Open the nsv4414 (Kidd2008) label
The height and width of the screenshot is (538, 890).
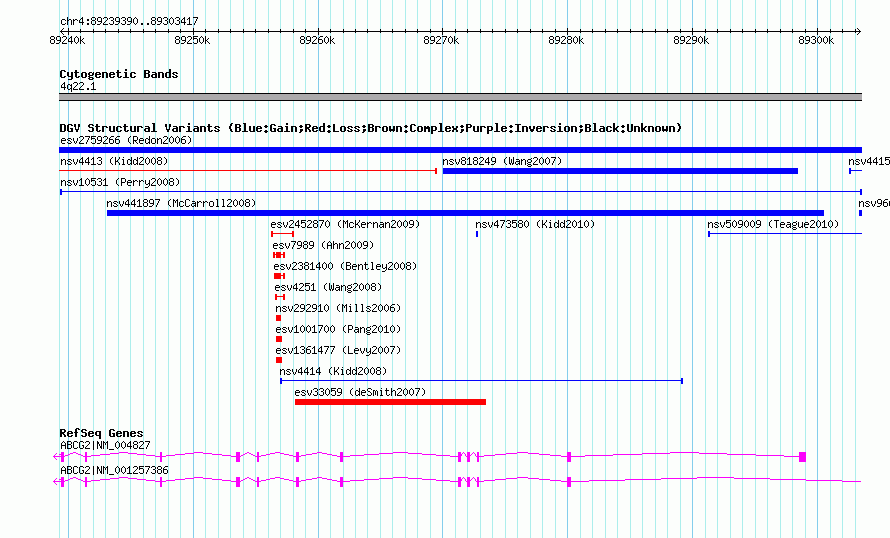(333, 371)
